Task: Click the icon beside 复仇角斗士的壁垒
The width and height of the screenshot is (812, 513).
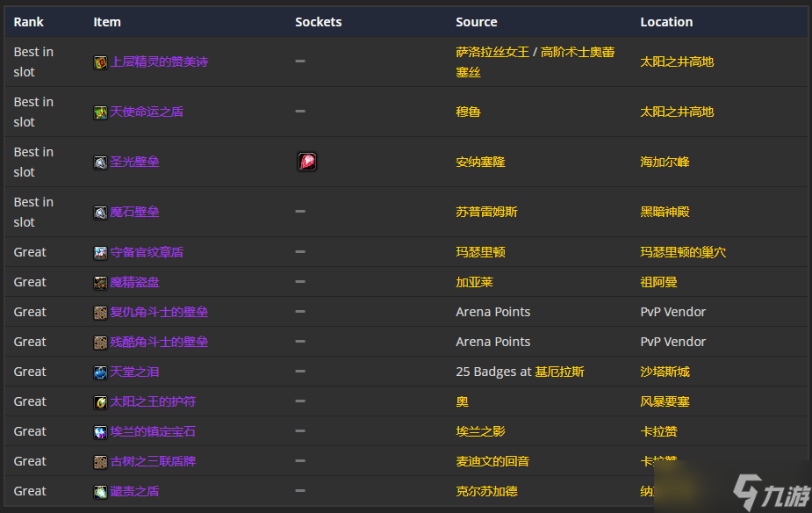Action: [100, 313]
